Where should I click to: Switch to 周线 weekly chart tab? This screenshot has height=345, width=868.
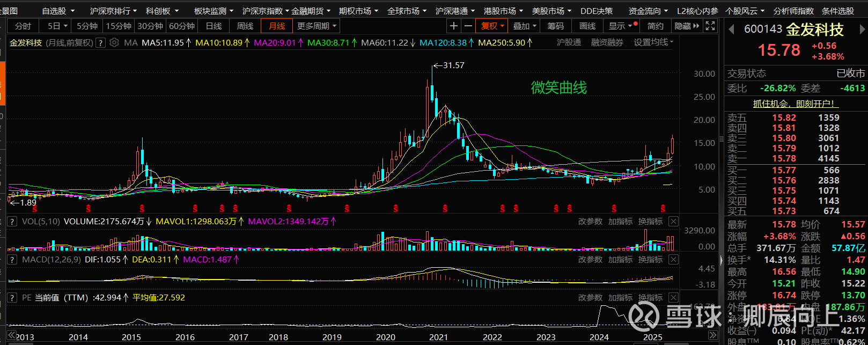coord(245,26)
